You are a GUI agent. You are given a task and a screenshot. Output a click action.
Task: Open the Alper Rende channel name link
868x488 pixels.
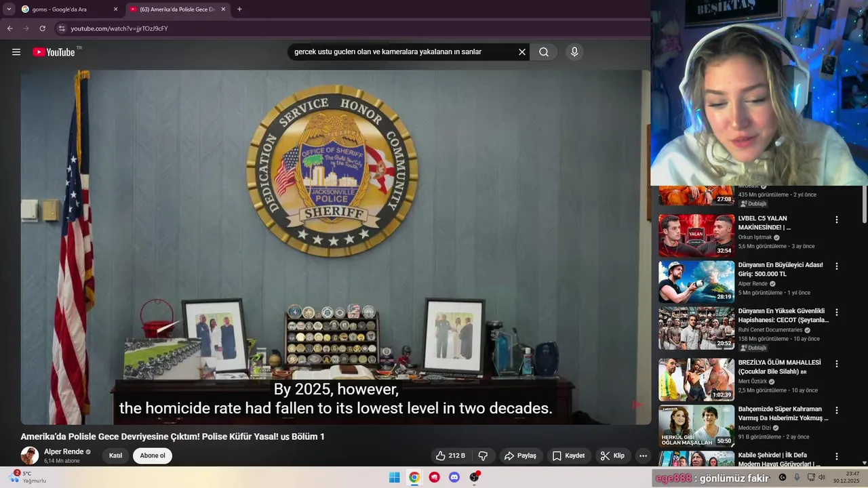click(64, 451)
